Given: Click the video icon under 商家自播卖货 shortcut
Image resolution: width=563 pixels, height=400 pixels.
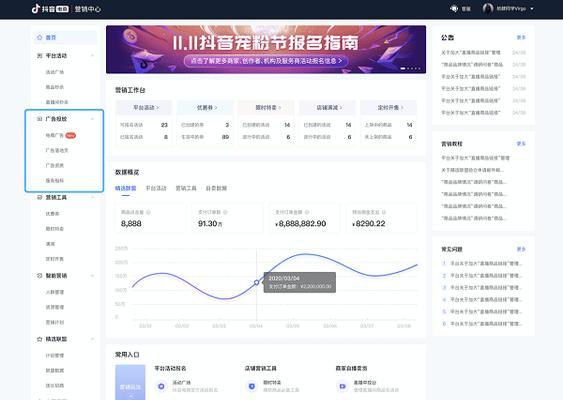Looking at the screenshot, I should tap(342, 386).
